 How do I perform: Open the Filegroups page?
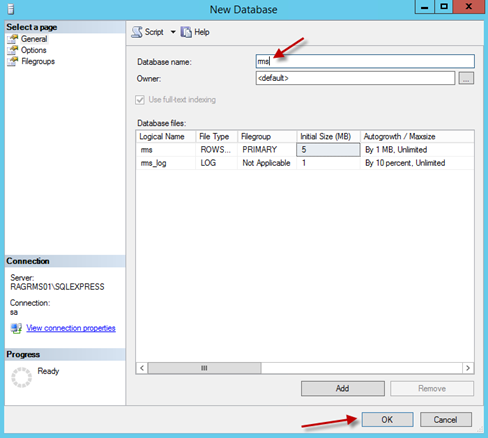pyautogui.click(x=38, y=62)
